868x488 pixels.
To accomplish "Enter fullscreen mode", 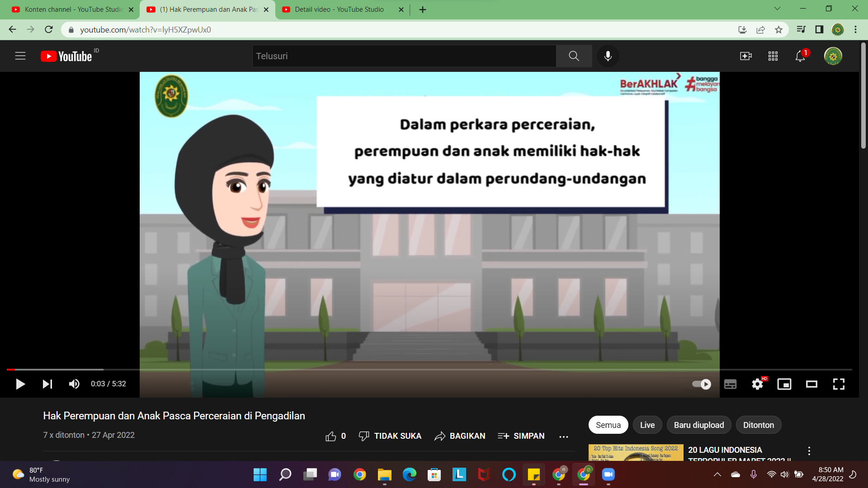I will click(839, 384).
